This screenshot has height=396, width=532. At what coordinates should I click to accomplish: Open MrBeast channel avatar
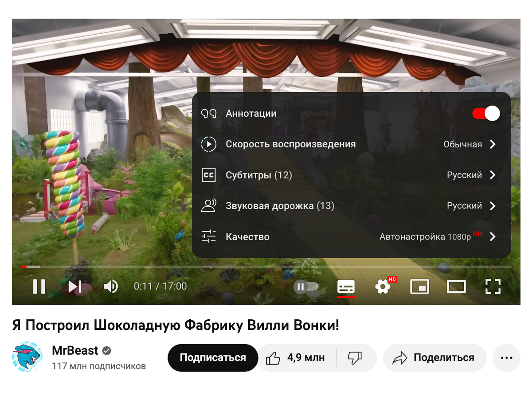coord(27,357)
